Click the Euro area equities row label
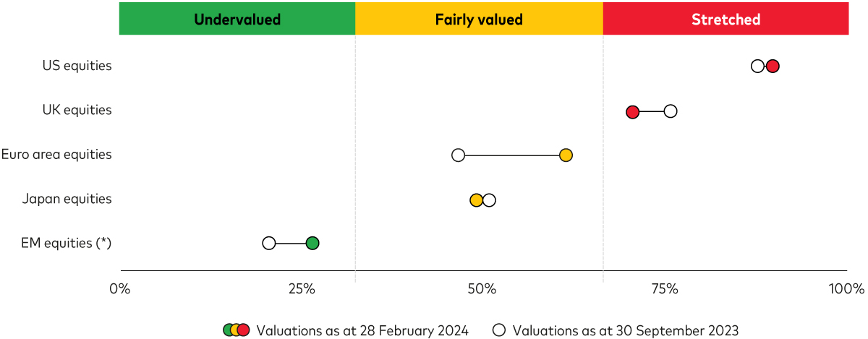The height and width of the screenshot is (339, 868). (x=56, y=154)
